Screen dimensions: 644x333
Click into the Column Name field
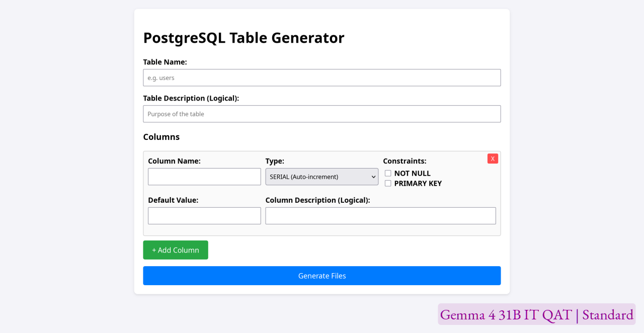click(204, 177)
